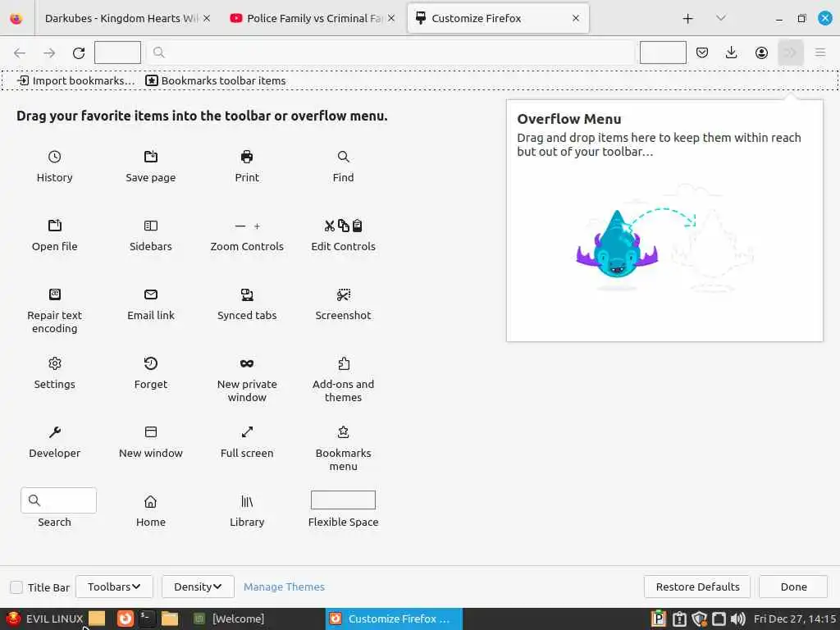
Task: Select the Save page item
Action: (x=151, y=167)
